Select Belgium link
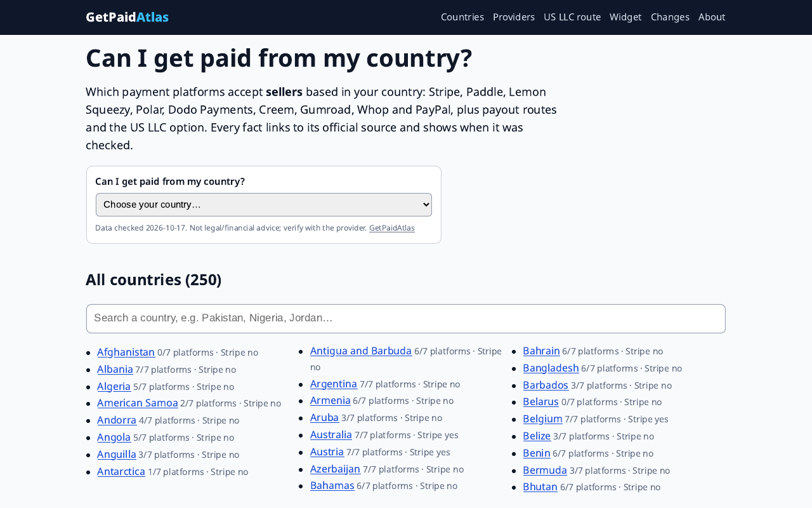This screenshot has width=812, height=508. pos(542,418)
